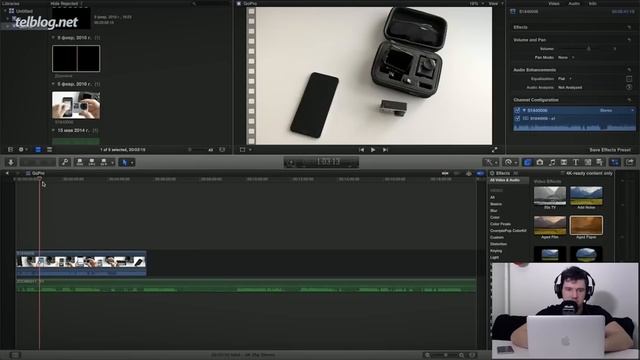
Task: Toggle libraries list sidebar icon
Action: [11, 150]
